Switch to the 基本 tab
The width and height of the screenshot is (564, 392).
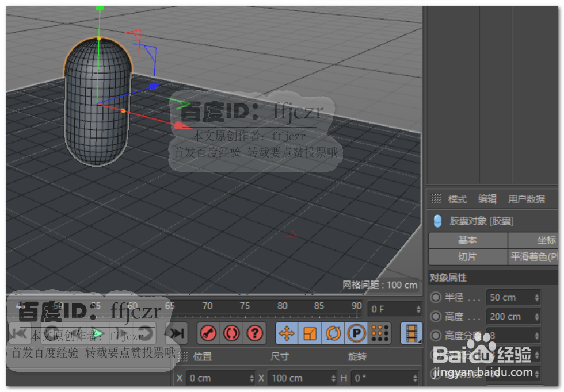pyautogui.click(x=467, y=240)
